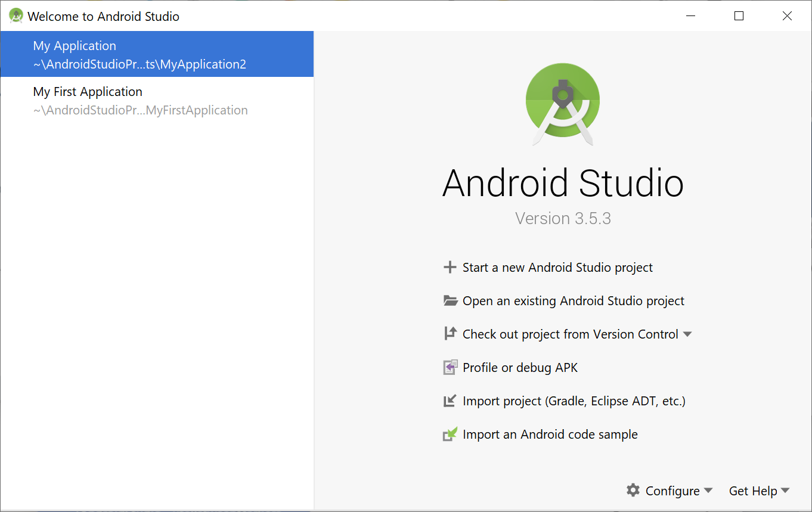Image resolution: width=812 pixels, height=512 pixels.
Task: Click the Import Android code sample icon
Action: [450, 435]
